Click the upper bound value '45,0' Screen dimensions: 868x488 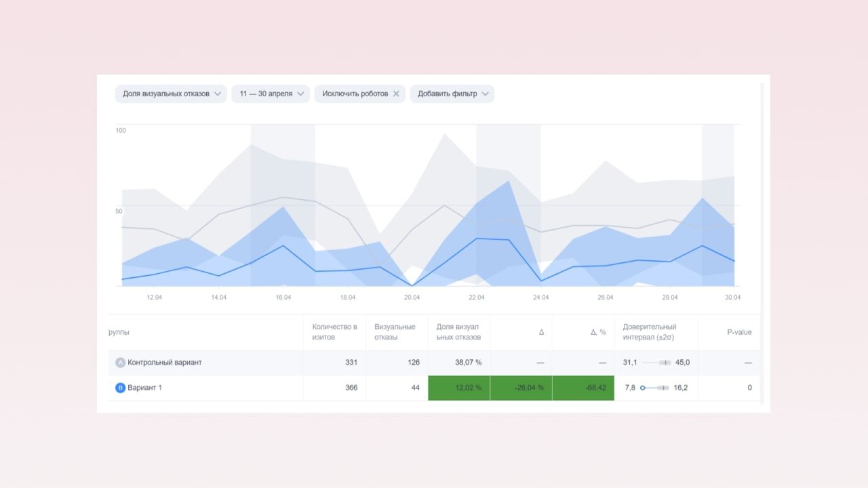[682, 363]
